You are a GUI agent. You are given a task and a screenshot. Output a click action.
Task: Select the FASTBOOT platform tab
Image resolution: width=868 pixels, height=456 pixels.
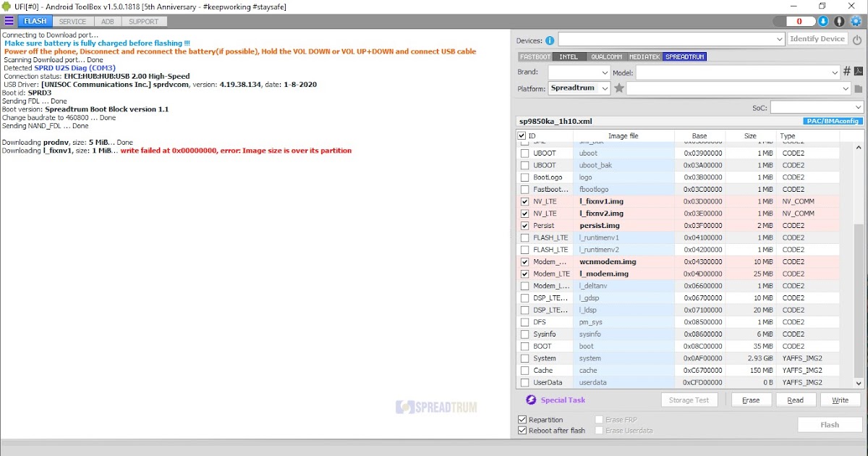[x=536, y=56]
